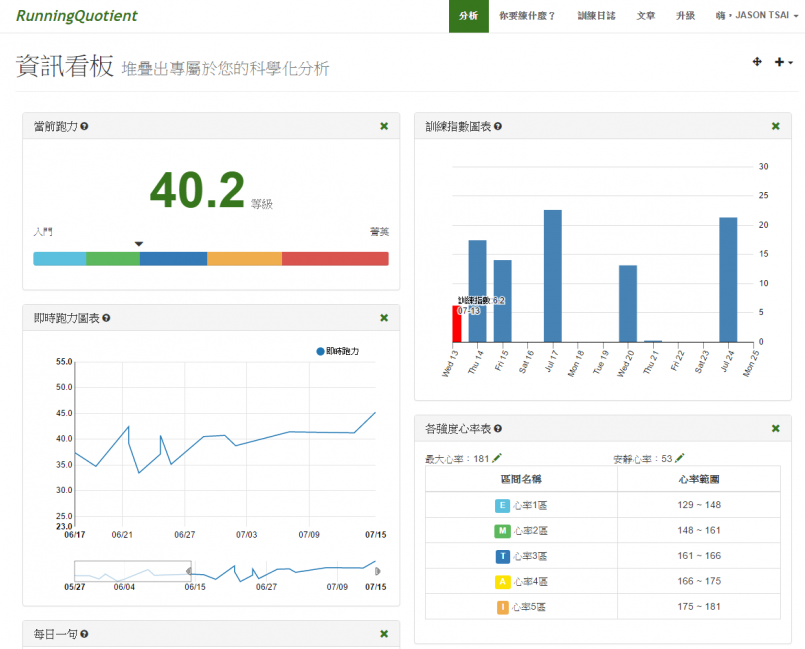805x649 pixels.
Task: Open the plus add-widget dropdown
Action: 783,63
